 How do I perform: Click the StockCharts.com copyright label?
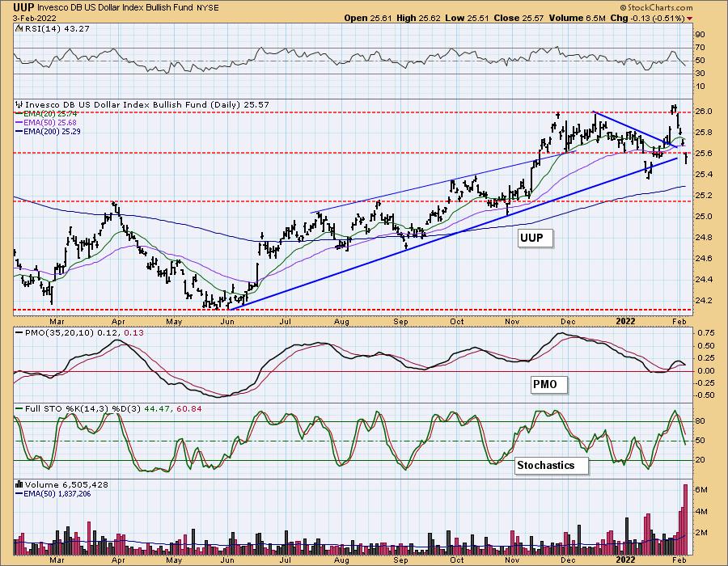[656, 7]
